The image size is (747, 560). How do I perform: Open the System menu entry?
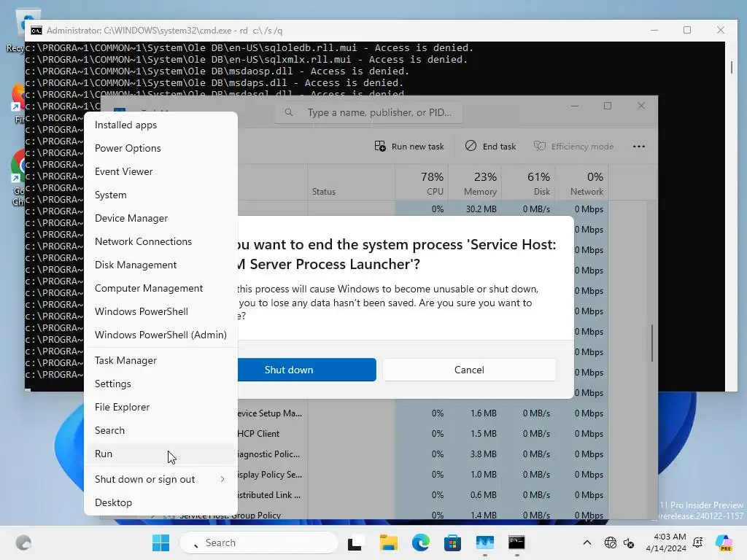point(160,195)
